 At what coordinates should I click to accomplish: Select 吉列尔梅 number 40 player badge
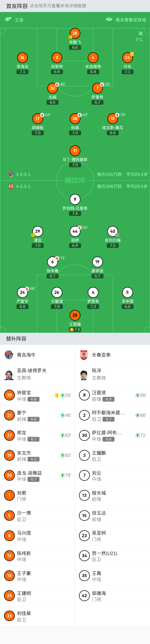pyautogui.click(x=112, y=231)
